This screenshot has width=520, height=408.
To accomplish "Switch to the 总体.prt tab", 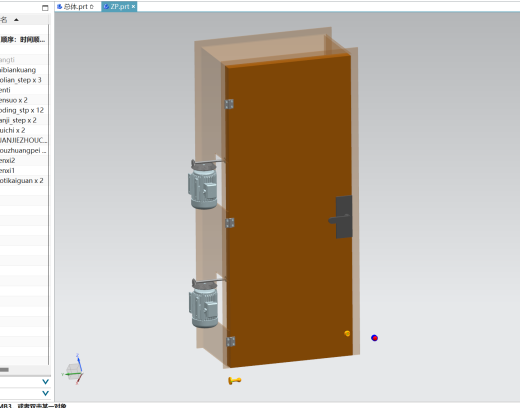I will point(76,7).
